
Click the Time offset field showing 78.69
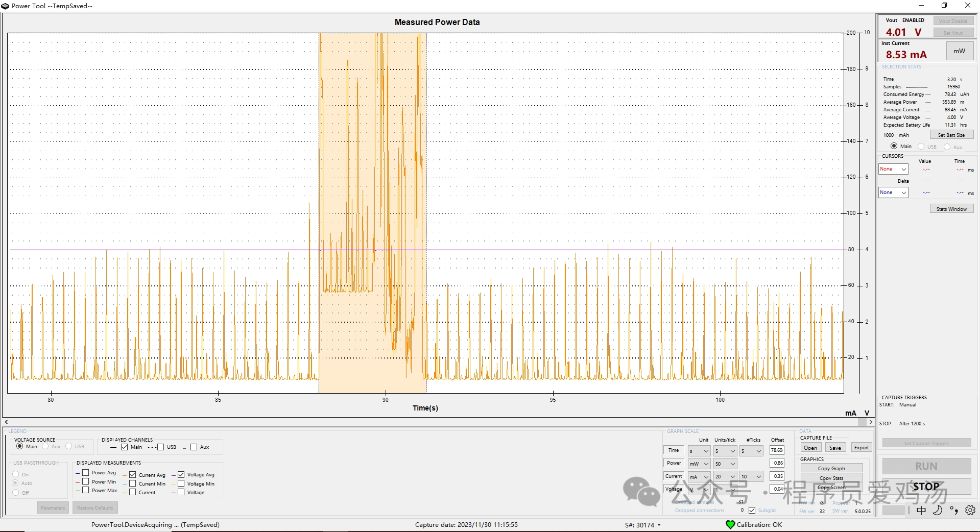(x=777, y=450)
